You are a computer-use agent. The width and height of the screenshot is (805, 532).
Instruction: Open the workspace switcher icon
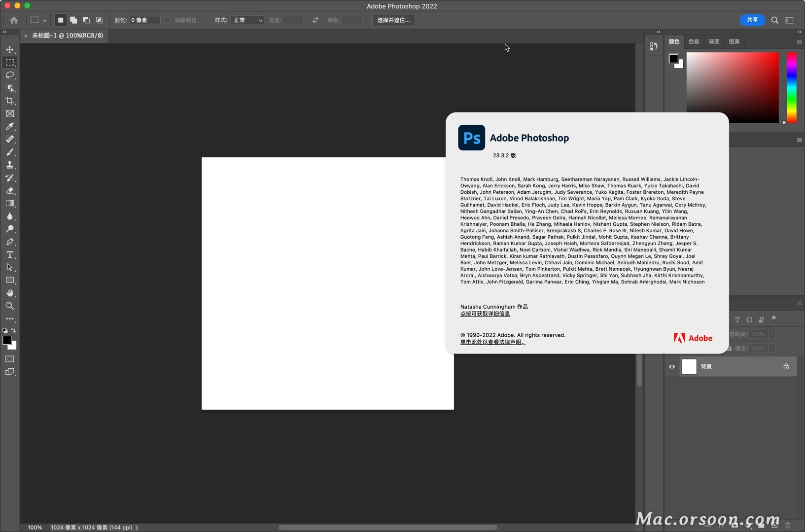(789, 20)
